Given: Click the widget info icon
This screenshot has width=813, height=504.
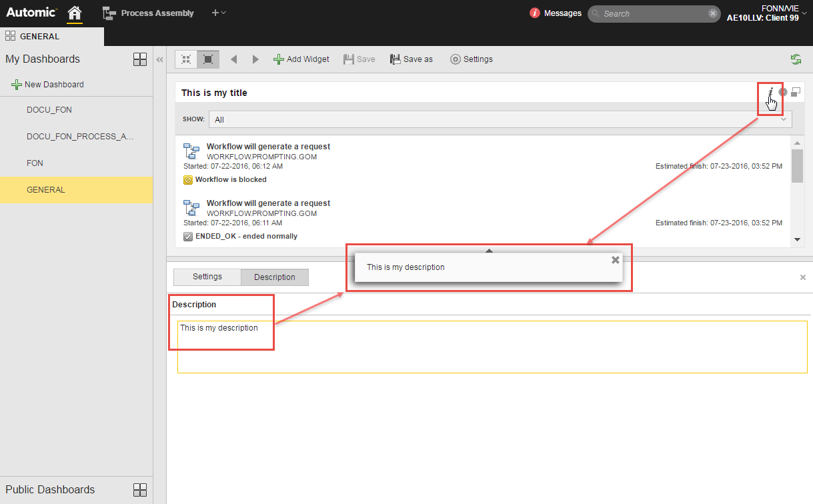Looking at the screenshot, I should click(770, 92).
